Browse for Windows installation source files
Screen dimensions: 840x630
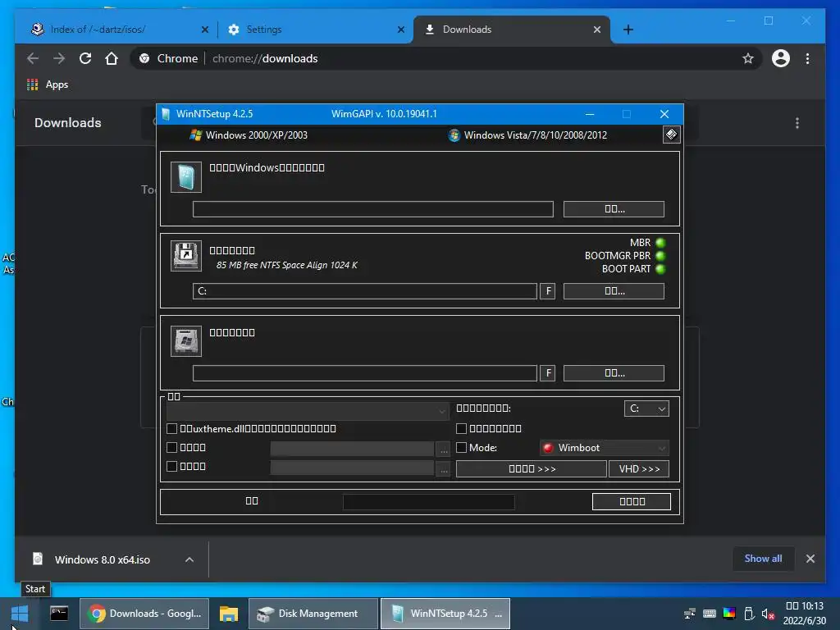(x=614, y=209)
